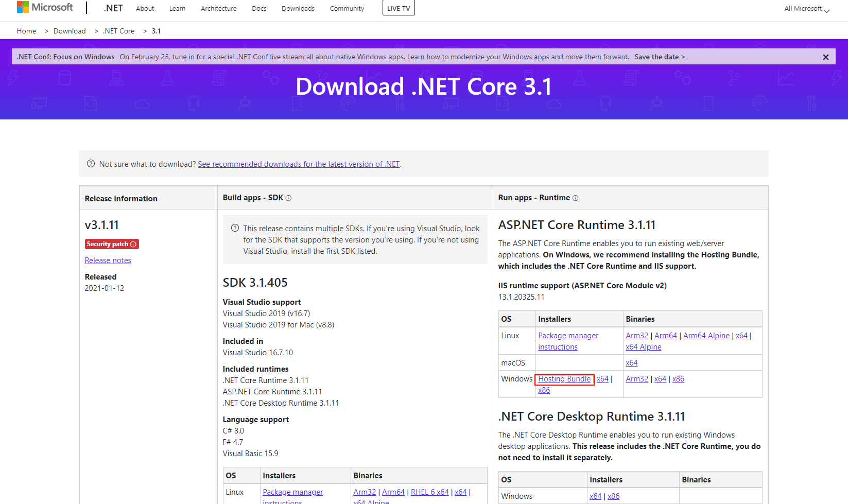Close the .NET Conf announcement banner
This screenshot has height=504, width=848.
tap(825, 57)
